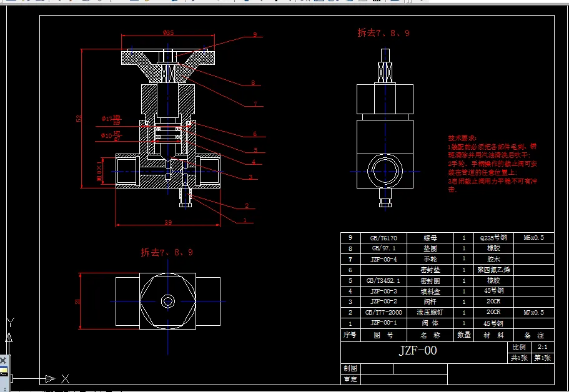This screenshot has height=392, width=569.
Task: Select the 39 width dimension text
Action: (x=168, y=222)
